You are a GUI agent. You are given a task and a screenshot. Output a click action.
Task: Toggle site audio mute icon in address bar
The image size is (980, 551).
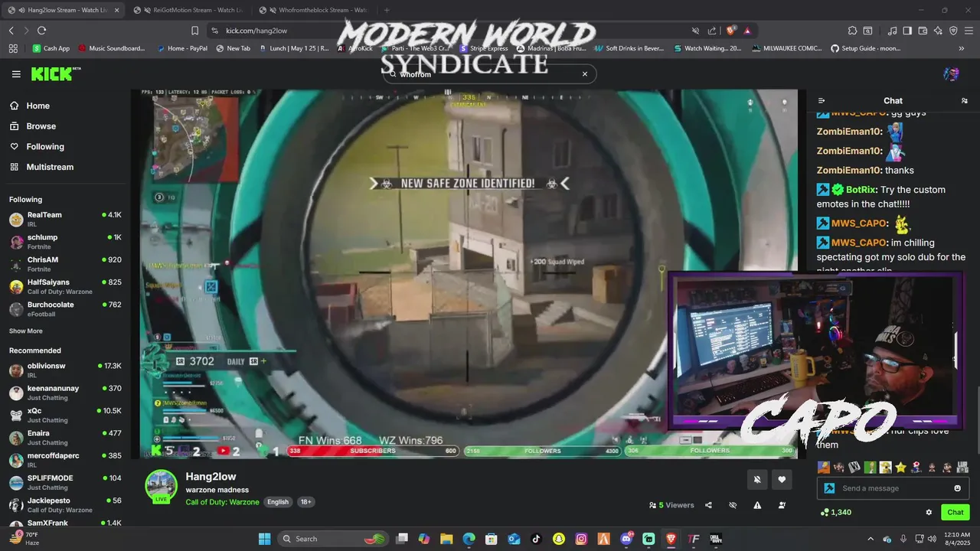(695, 31)
